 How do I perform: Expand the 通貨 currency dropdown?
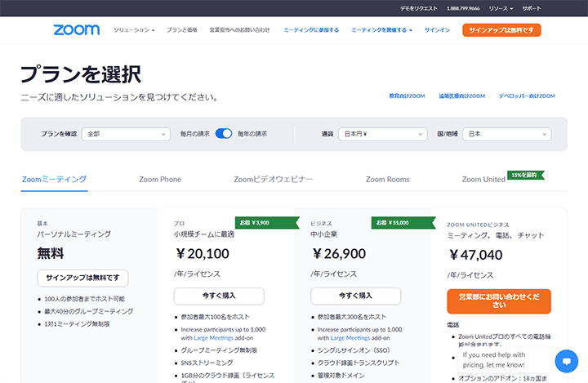tap(383, 134)
